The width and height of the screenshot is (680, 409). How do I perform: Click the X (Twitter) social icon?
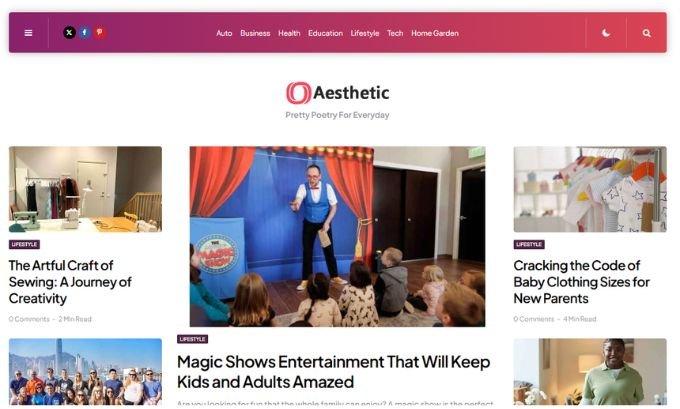pyautogui.click(x=69, y=33)
